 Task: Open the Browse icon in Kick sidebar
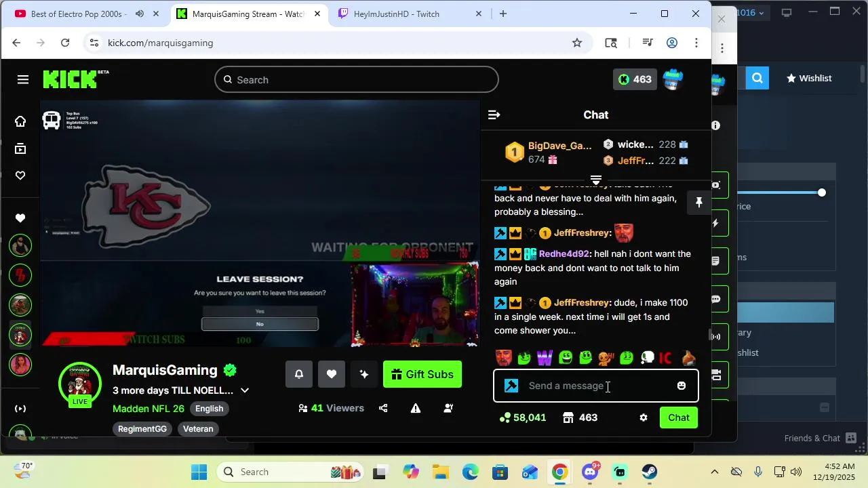20,149
